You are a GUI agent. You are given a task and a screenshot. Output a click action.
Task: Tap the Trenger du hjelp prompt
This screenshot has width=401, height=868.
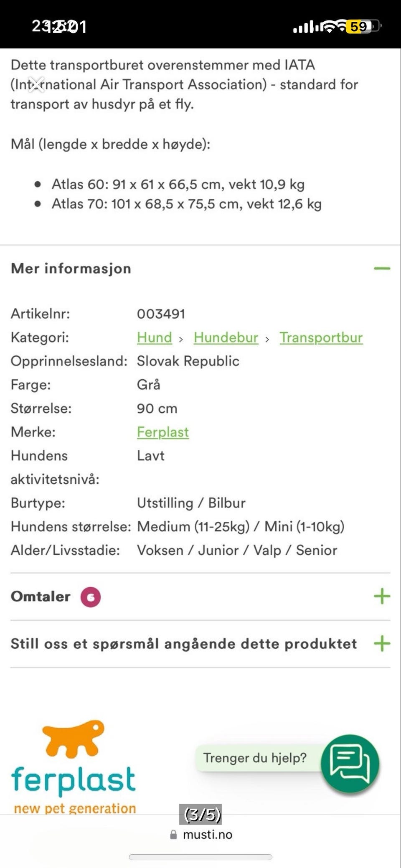tap(255, 758)
